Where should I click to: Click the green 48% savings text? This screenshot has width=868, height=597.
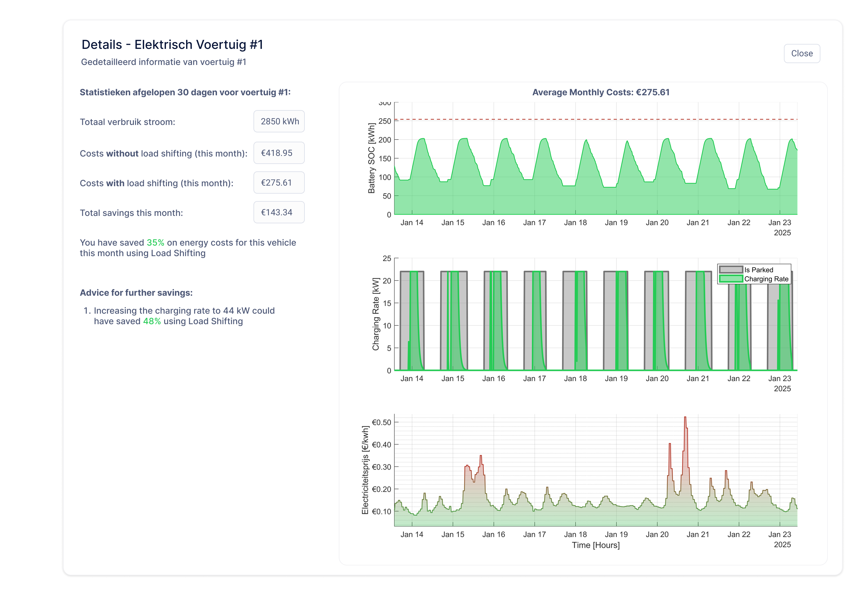pyautogui.click(x=152, y=321)
